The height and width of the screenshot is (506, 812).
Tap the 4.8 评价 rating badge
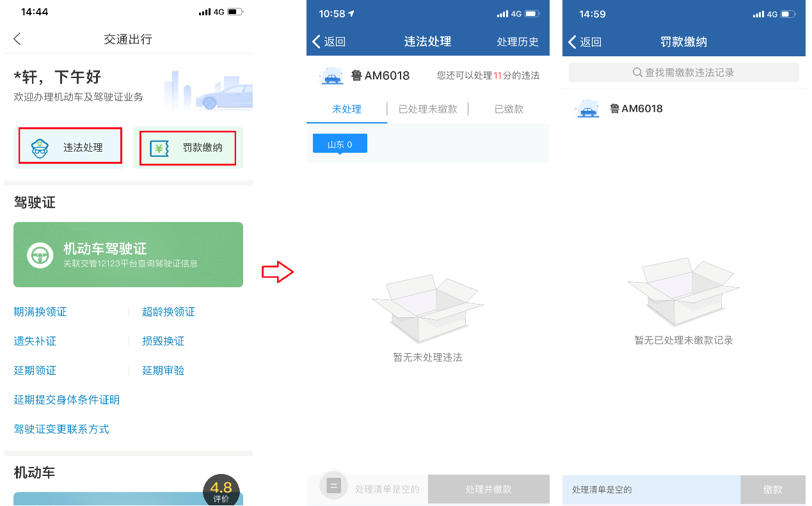pos(221,490)
